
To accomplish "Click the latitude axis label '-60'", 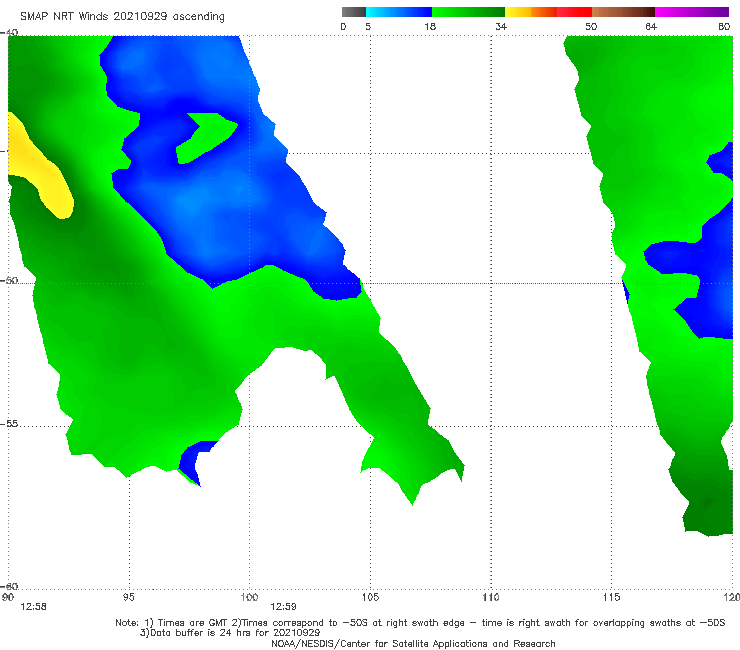I will (9, 586).
